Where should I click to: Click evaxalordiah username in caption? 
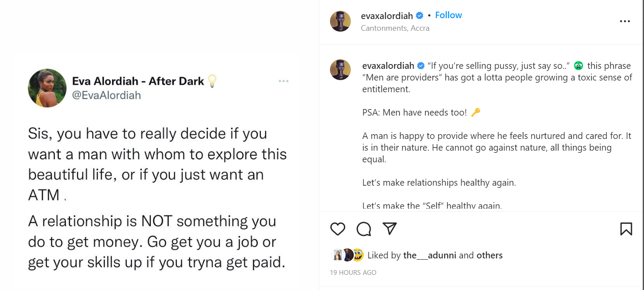pyautogui.click(x=388, y=66)
